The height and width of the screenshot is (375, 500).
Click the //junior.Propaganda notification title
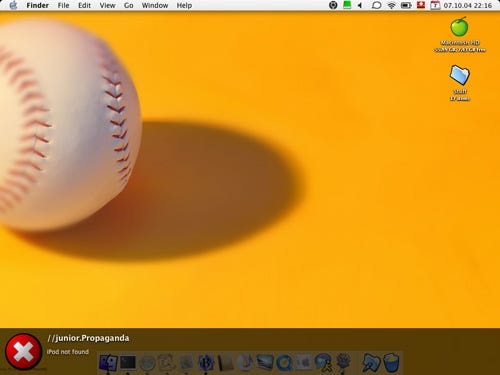[x=88, y=338]
